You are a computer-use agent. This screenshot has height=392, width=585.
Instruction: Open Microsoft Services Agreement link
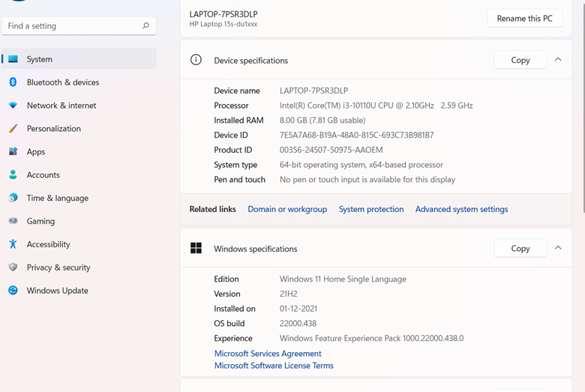268,354
